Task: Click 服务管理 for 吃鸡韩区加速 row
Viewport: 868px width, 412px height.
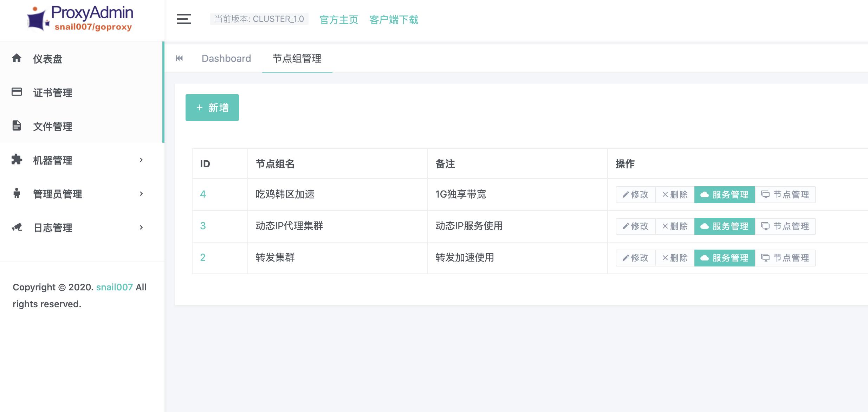Action: pyautogui.click(x=724, y=195)
